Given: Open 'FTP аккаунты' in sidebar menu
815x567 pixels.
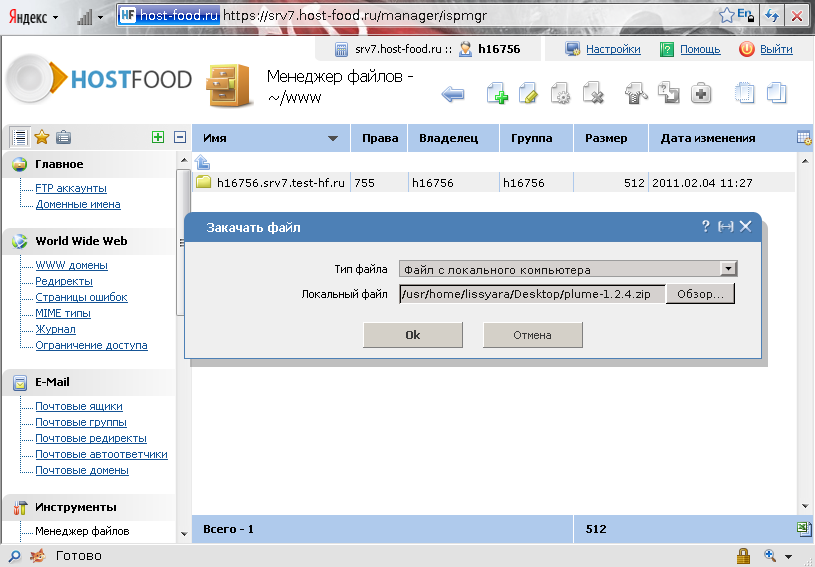Looking at the screenshot, I should tap(71, 188).
